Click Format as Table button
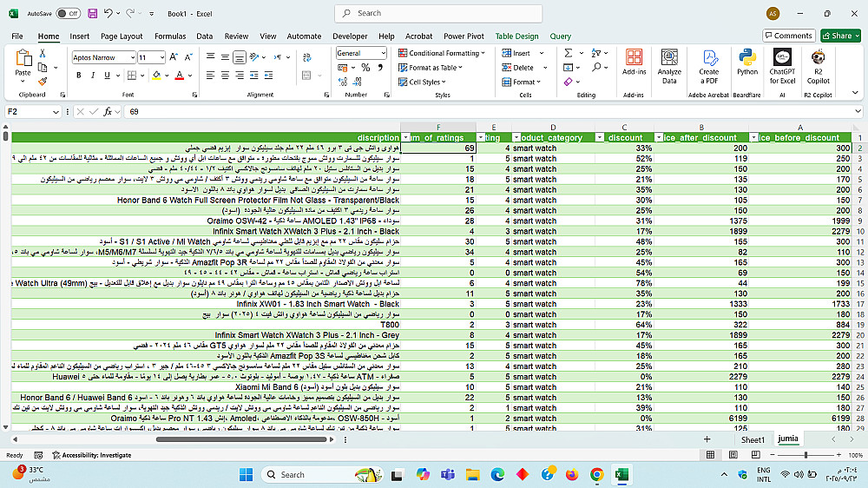The height and width of the screenshot is (488, 868). pyautogui.click(x=431, y=68)
